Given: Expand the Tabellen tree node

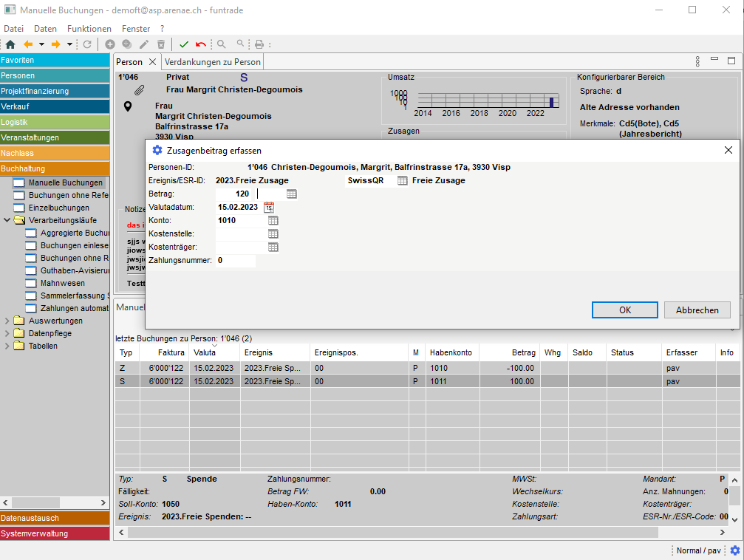Looking at the screenshot, I should click(7, 346).
